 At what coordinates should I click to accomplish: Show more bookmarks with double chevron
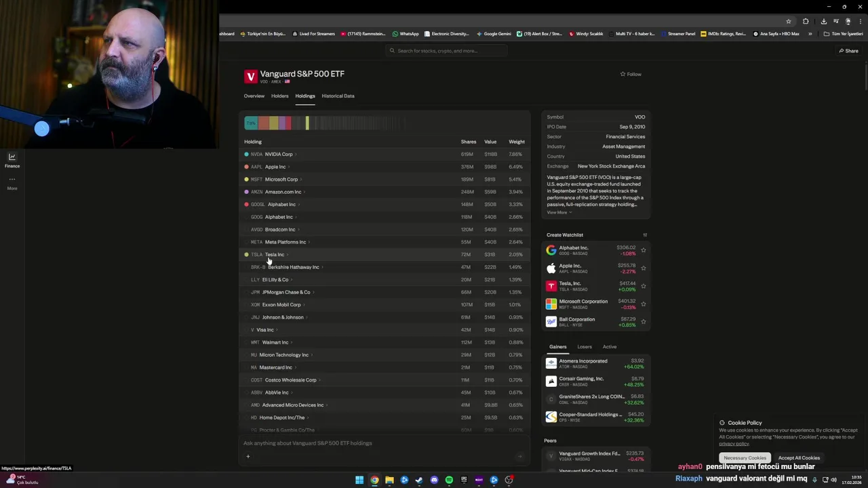[x=810, y=34]
